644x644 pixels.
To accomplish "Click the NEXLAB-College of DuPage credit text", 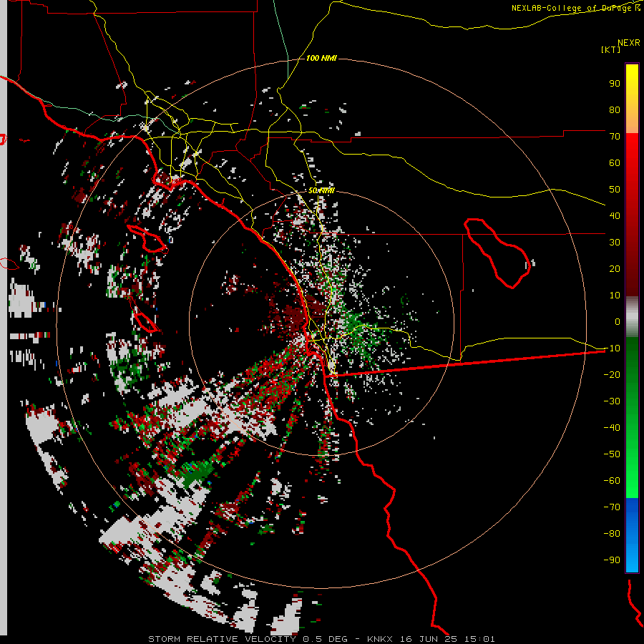I will coord(575,8).
